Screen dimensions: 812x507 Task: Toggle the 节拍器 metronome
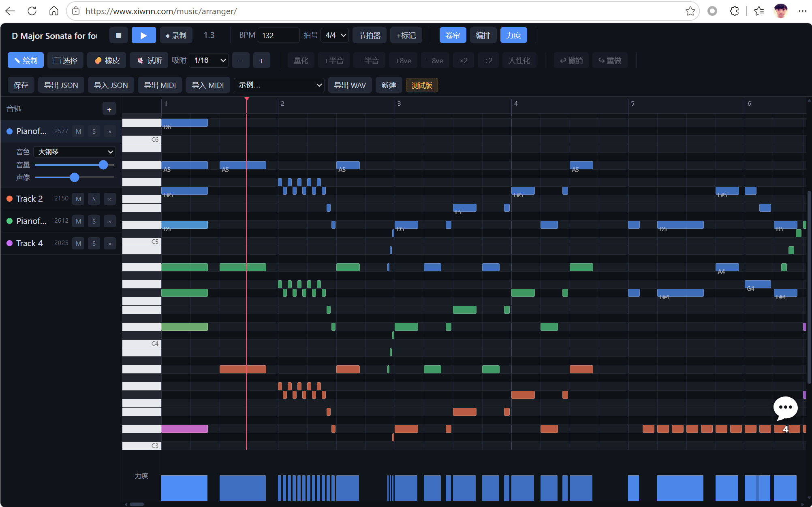pyautogui.click(x=370, y=35)
